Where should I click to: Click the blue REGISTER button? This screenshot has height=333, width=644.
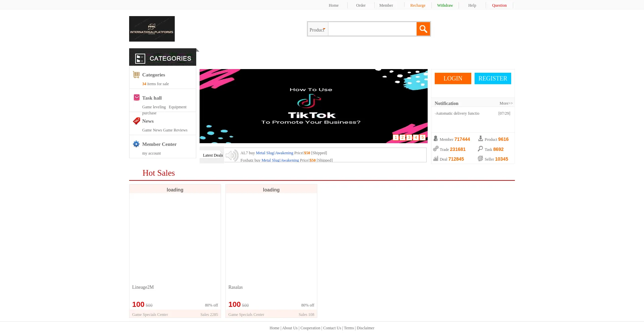coord(493,78)
